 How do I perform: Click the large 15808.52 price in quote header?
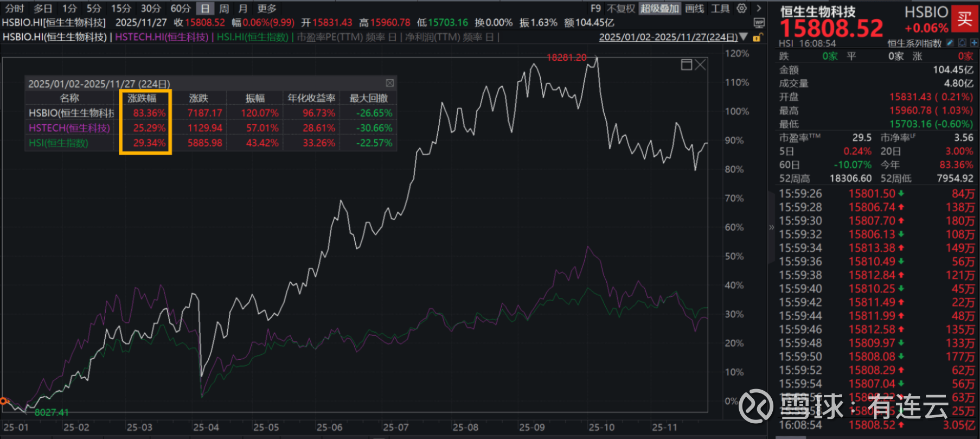(831, 28)
